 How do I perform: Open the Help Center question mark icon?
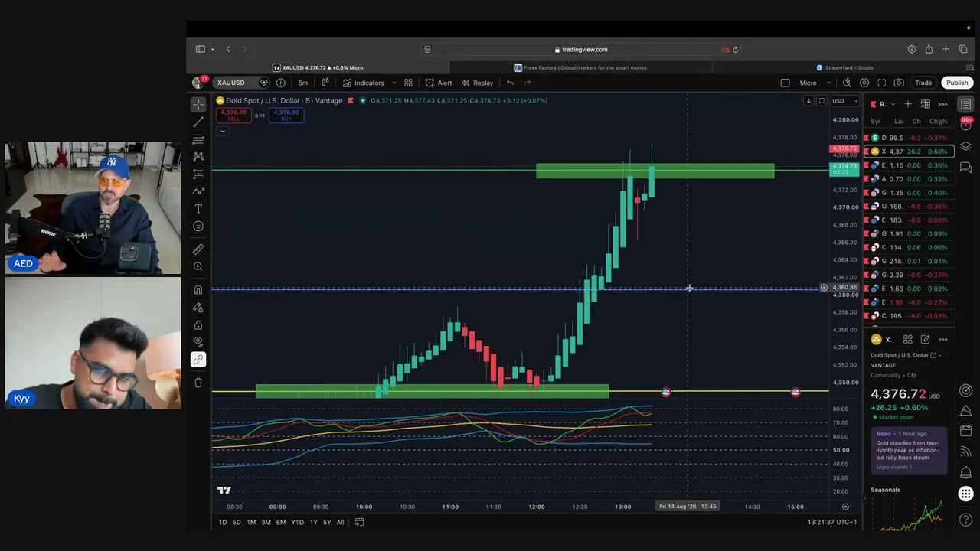[x=966, y=520]
